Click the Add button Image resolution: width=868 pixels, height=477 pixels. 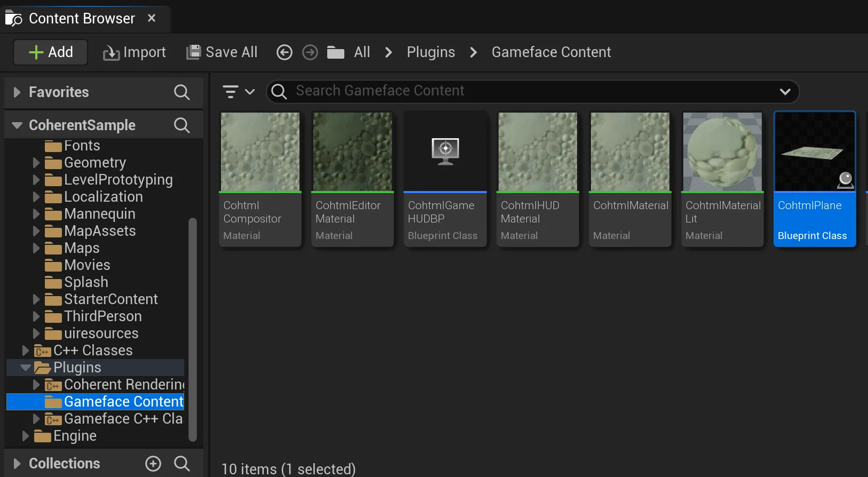51,52
